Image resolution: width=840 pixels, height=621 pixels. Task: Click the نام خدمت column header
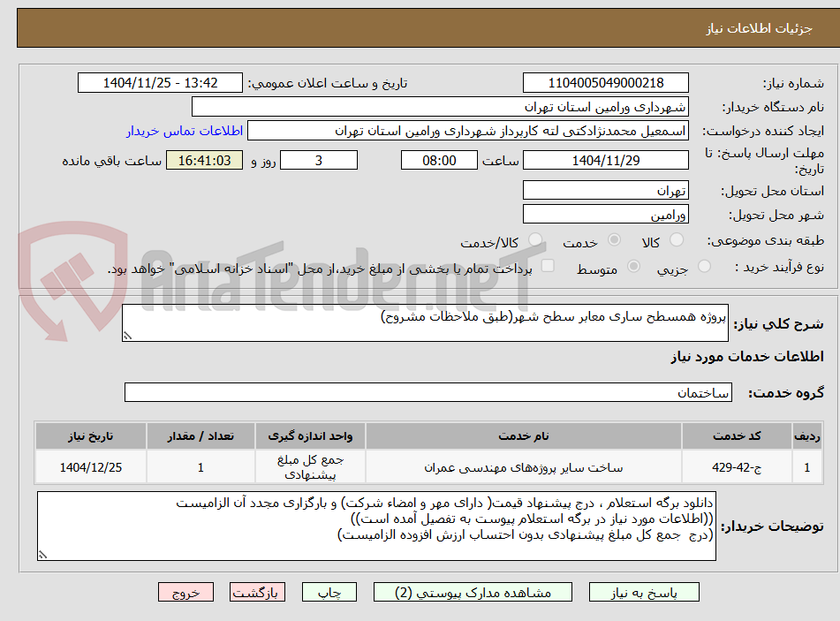tap(524, 436)
